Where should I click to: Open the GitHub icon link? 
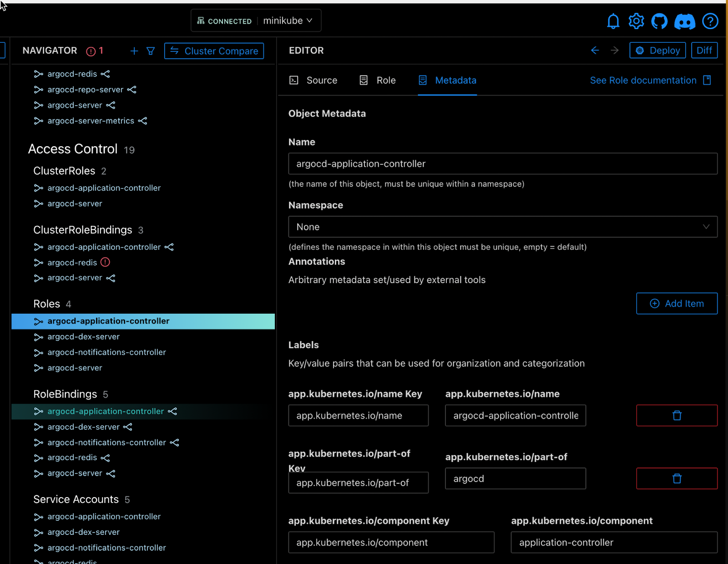point(659,21)
